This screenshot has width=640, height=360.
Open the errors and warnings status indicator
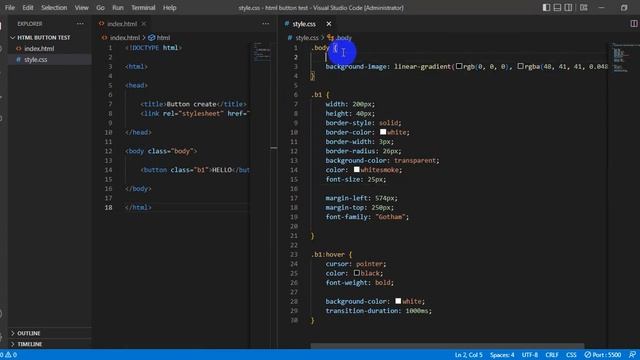coord(9,355)
